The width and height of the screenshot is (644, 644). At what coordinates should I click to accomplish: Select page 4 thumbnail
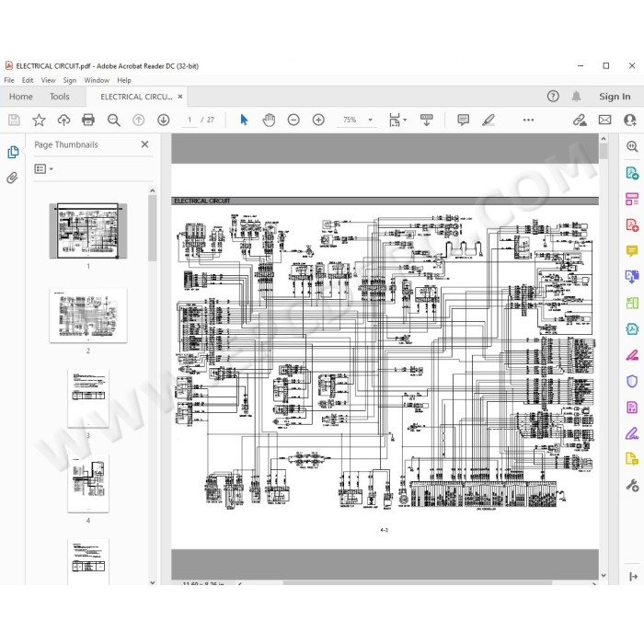pos(88,483)
